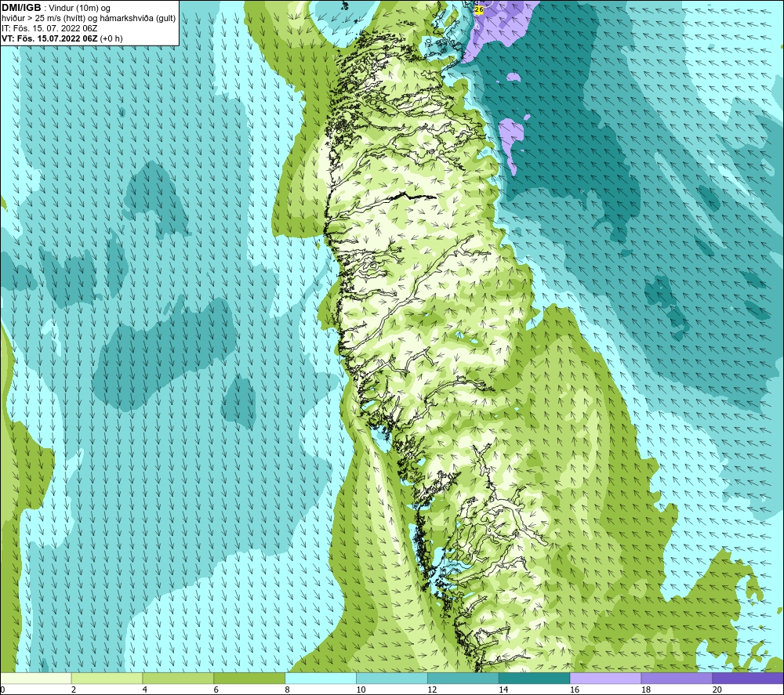Click the '8' label on the wind scale

287,690
